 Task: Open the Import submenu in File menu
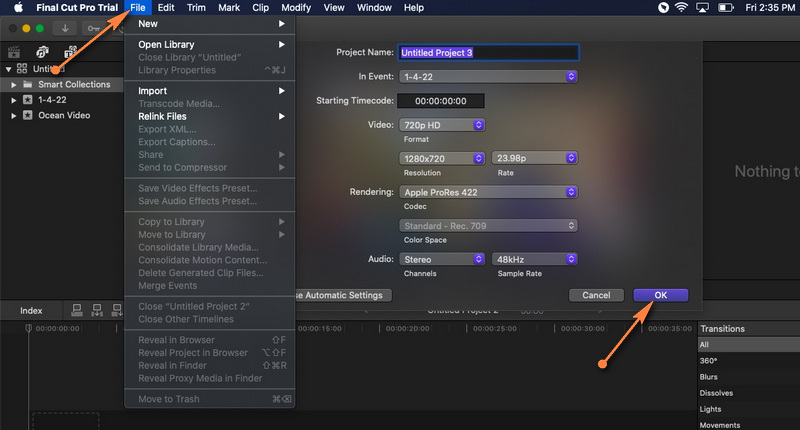tap(211, 91)
